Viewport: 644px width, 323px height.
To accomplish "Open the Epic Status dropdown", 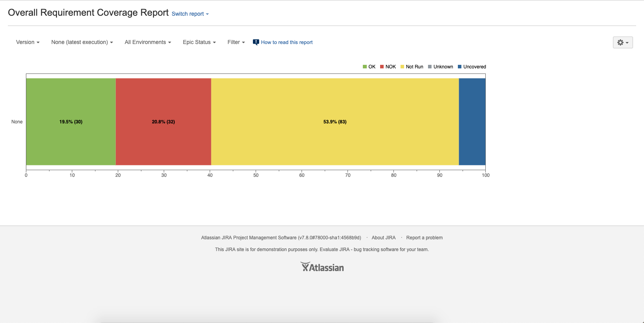I will point(199,42).
